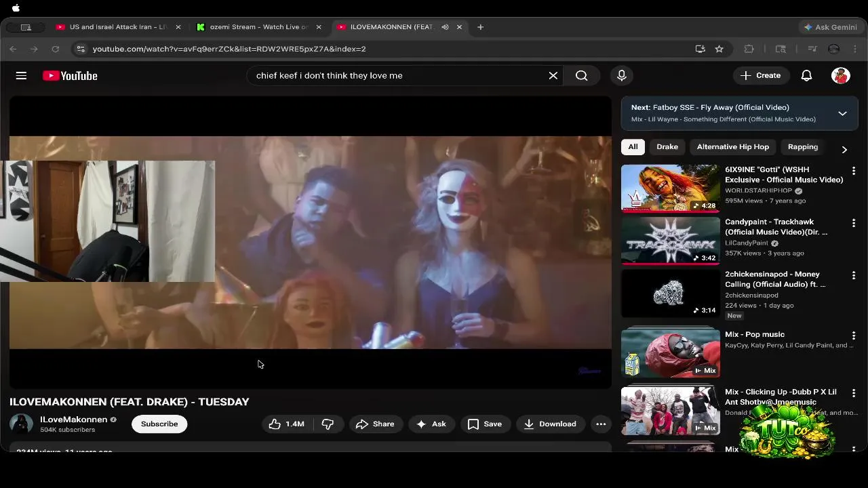
Task: Install app icon in address bar
Action: click(700, 49)
